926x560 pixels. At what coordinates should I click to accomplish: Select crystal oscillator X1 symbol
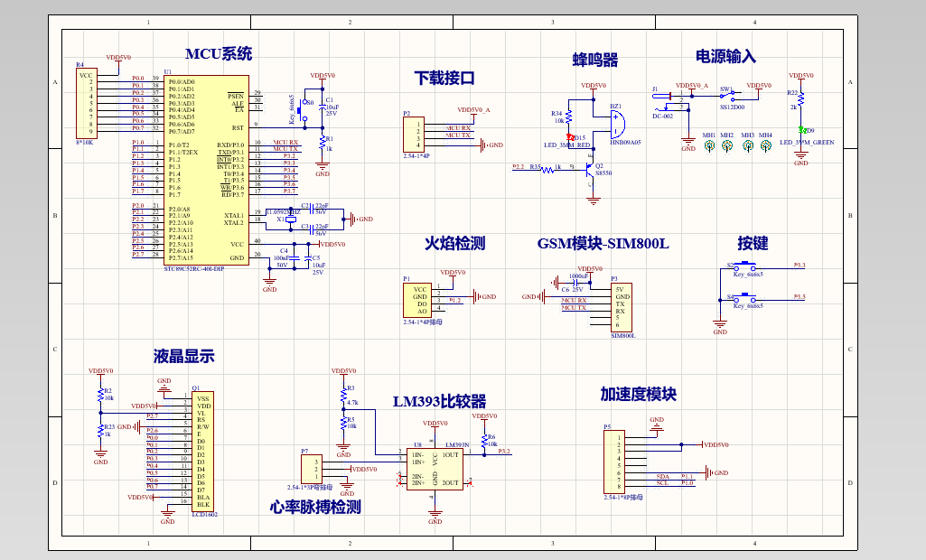point(291,219)
